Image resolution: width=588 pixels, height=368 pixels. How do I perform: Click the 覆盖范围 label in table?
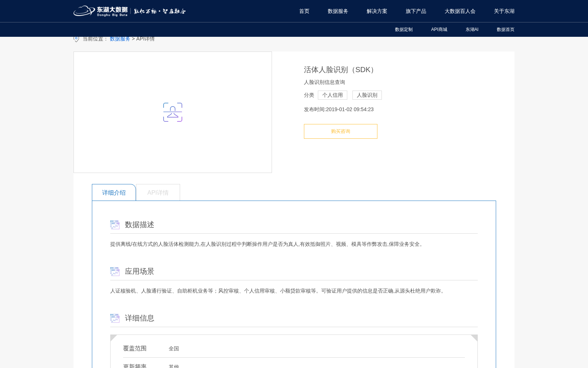pyautogui.click(x=135, y=348)
